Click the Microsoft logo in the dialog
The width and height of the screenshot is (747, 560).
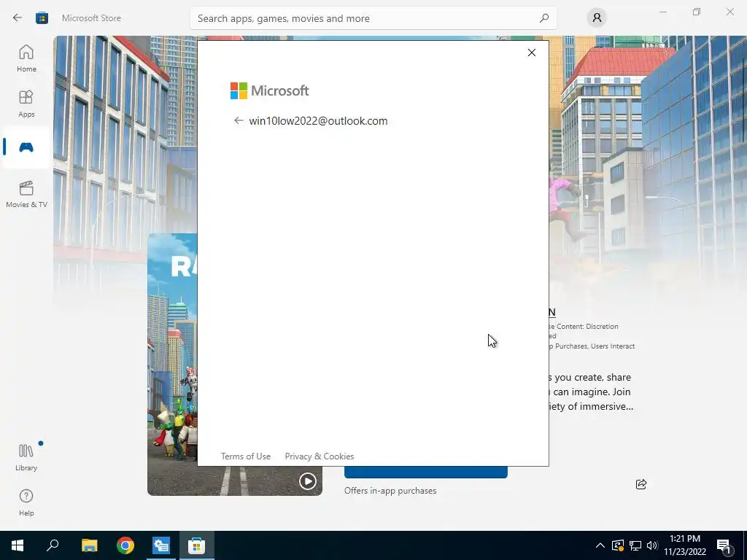click(x=270, y=90)
